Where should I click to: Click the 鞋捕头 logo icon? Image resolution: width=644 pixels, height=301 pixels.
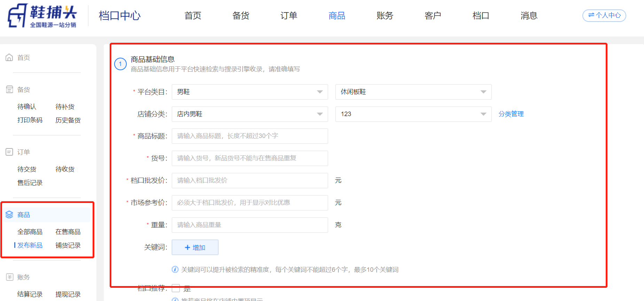tap(18, 16)
